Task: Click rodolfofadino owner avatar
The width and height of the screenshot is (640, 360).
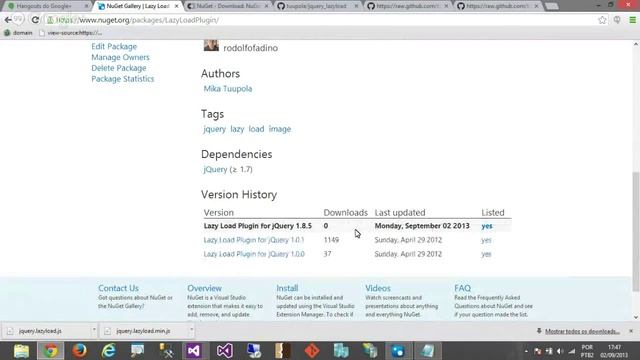Action: click(211, 45)
